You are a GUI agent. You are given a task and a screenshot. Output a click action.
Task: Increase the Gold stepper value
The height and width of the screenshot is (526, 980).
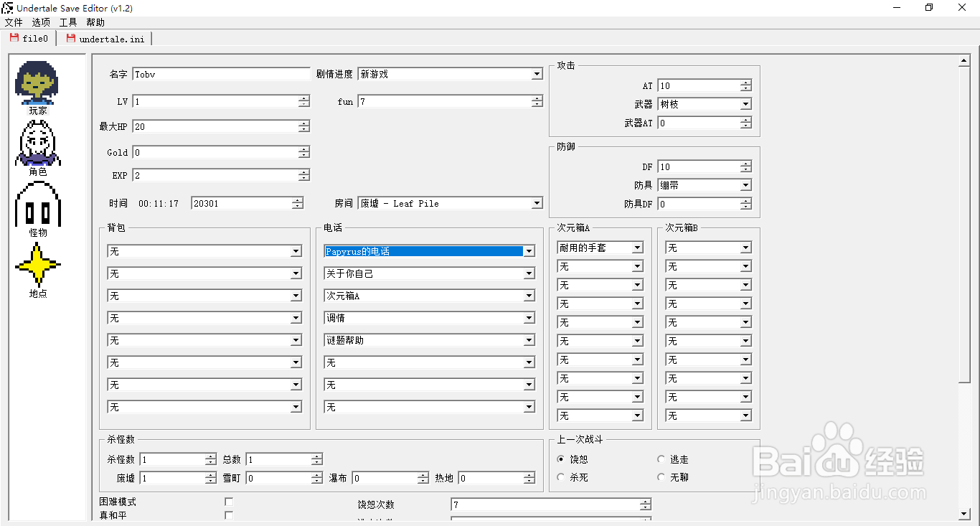tap(305, 149)
